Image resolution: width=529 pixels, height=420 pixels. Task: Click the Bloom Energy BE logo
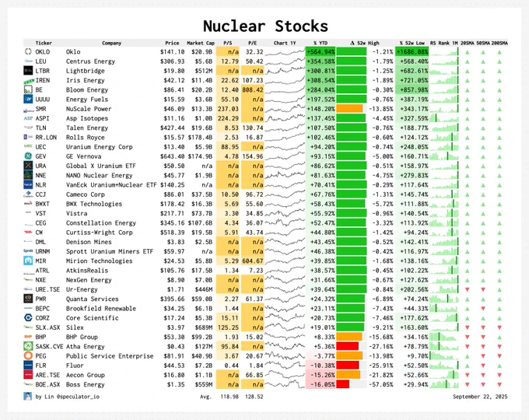(28, 89)
